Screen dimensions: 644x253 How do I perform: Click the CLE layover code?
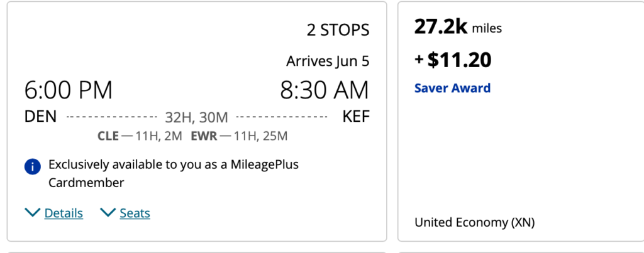(108, 136)
